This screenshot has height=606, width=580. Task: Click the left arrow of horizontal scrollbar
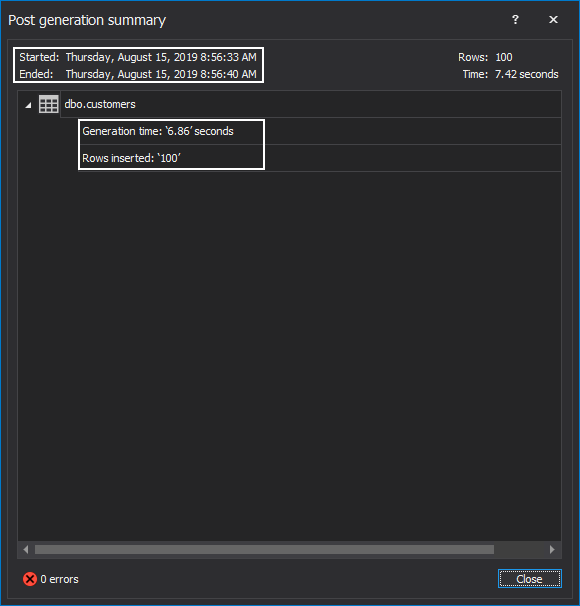[26, 549]
